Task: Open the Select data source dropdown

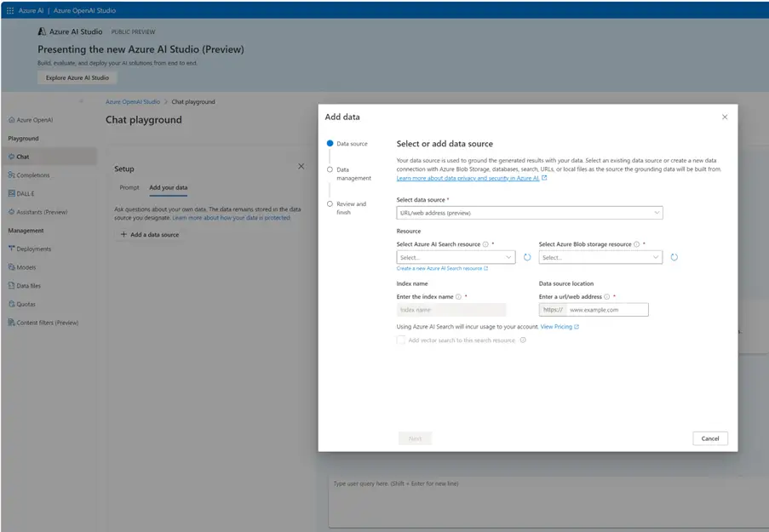Action: click(530, 213)
